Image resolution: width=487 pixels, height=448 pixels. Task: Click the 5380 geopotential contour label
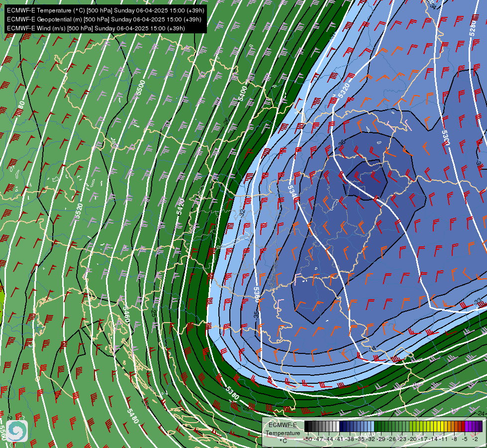click(232, 393)
